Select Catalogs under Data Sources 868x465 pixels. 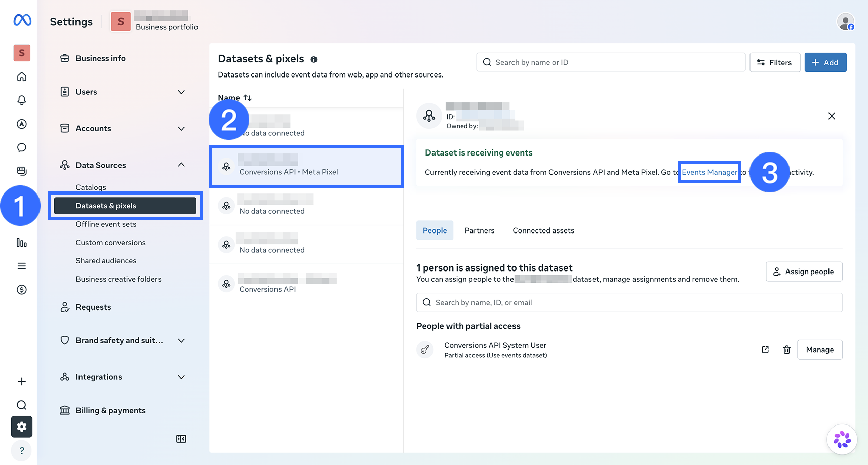click(x=91, y=187)
